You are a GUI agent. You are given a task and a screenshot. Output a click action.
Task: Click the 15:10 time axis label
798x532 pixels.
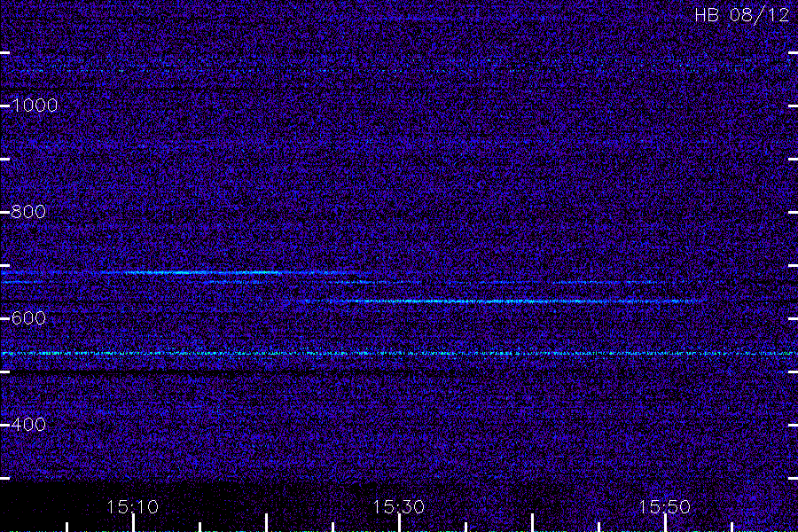(x=132, y=507)
